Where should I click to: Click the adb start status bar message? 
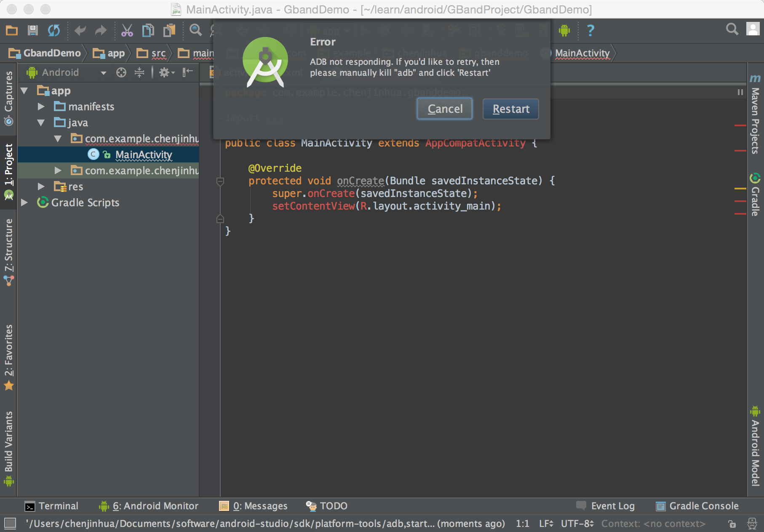pos(265,524)
